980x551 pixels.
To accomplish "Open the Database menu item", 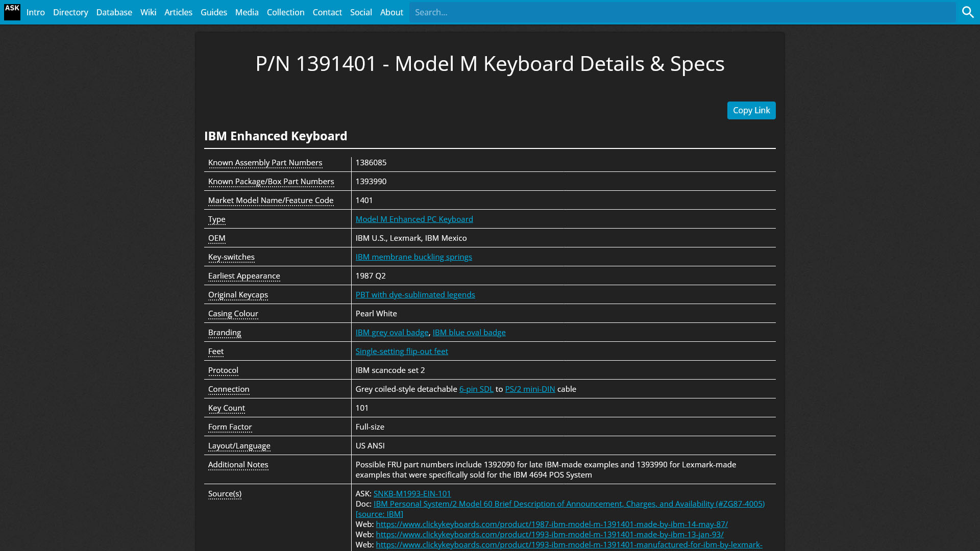I will [x=114, y=12].
